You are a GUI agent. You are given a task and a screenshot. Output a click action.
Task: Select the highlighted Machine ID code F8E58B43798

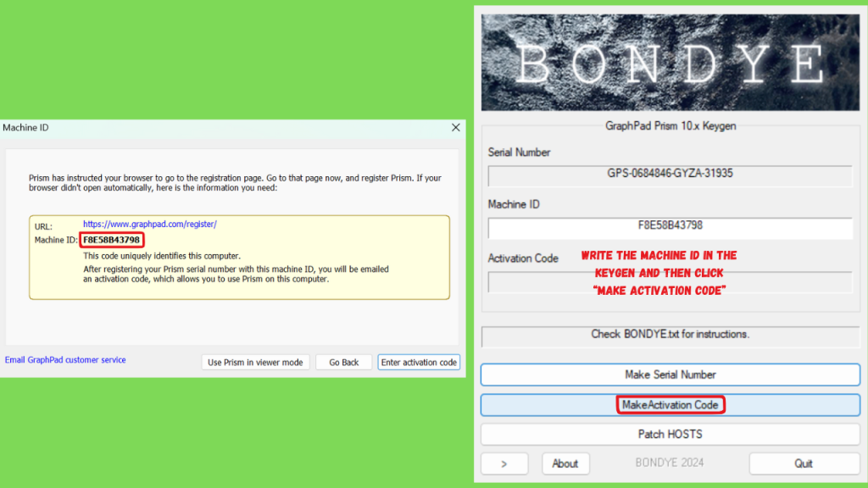(111, 240)
